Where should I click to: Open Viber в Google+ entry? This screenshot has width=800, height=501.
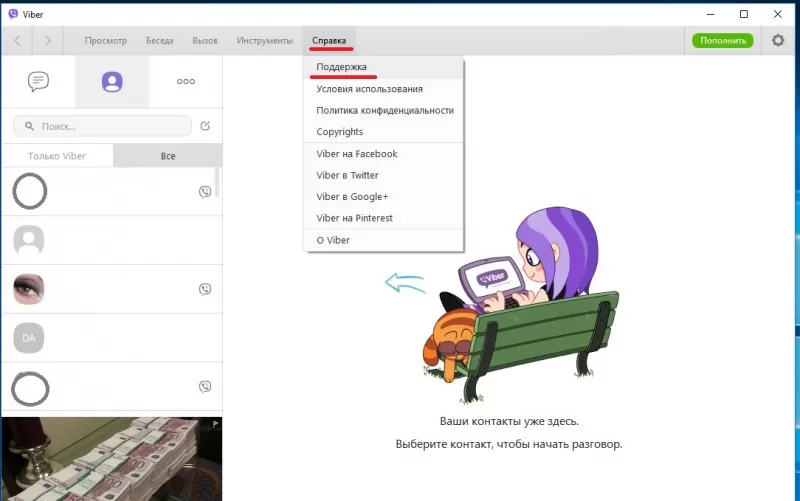[x=384, y=196]
